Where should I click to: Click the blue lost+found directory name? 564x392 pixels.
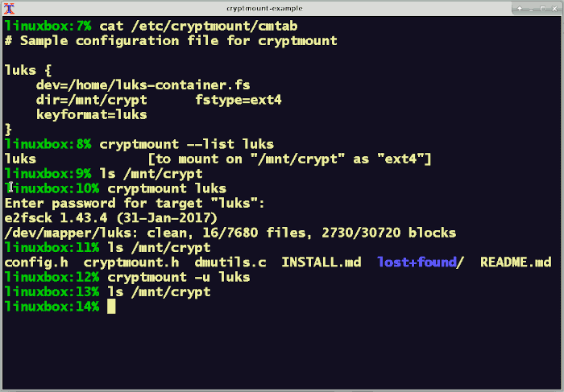[x=417, y=262]
